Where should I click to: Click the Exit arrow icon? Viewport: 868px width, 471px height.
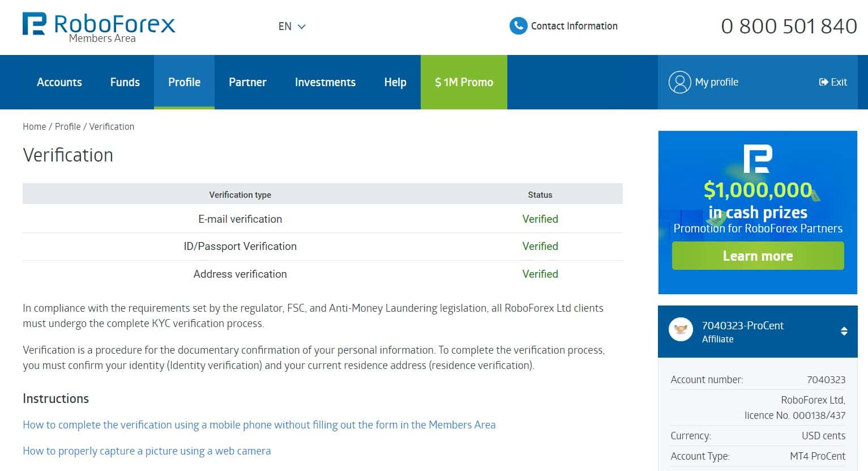tap(823, 82)
